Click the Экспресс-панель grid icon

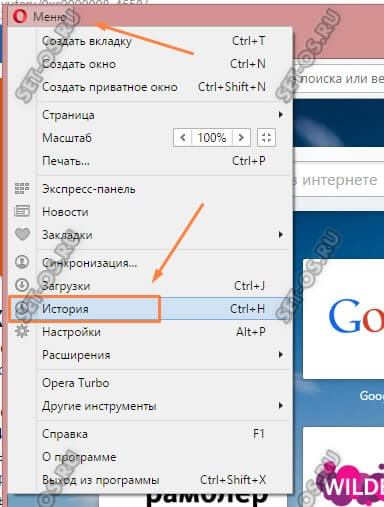pyautogui.click(x=22, y=188)
